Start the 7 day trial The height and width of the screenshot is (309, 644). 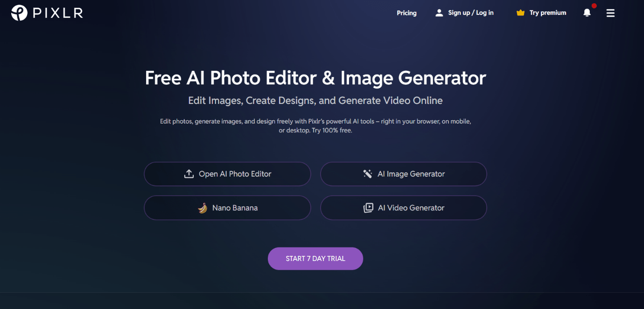(315, 259)
